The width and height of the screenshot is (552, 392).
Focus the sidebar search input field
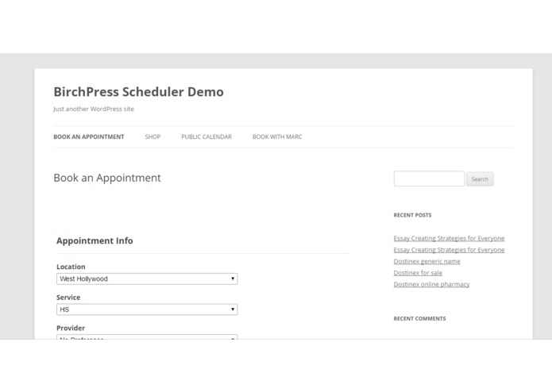click(x=429, y=179)
